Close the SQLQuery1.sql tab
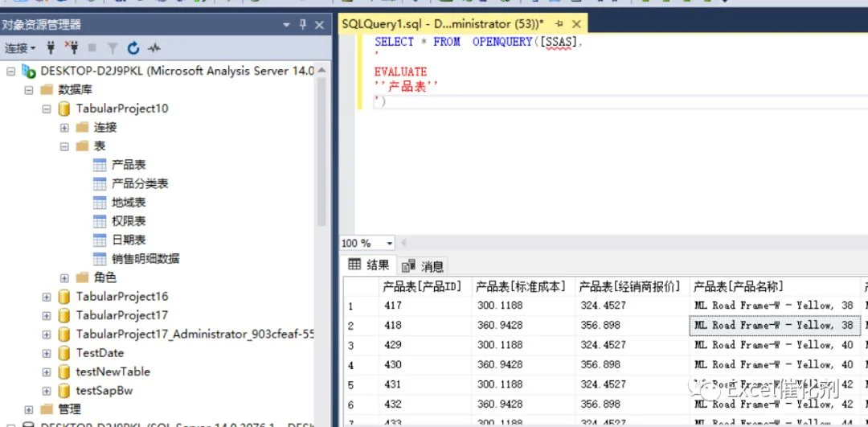The image size is (868, 427). pyautogui.click(x=576, y=24)
